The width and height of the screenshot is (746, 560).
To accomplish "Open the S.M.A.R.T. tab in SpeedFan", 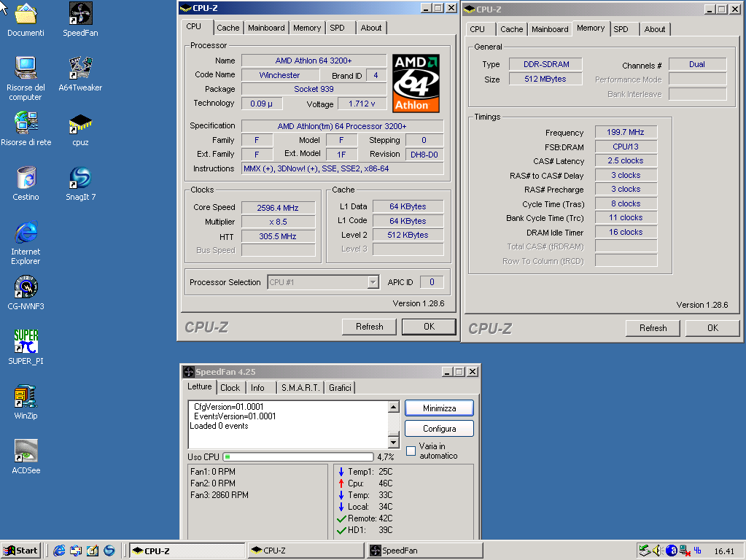I will click(x=300, y=388).
